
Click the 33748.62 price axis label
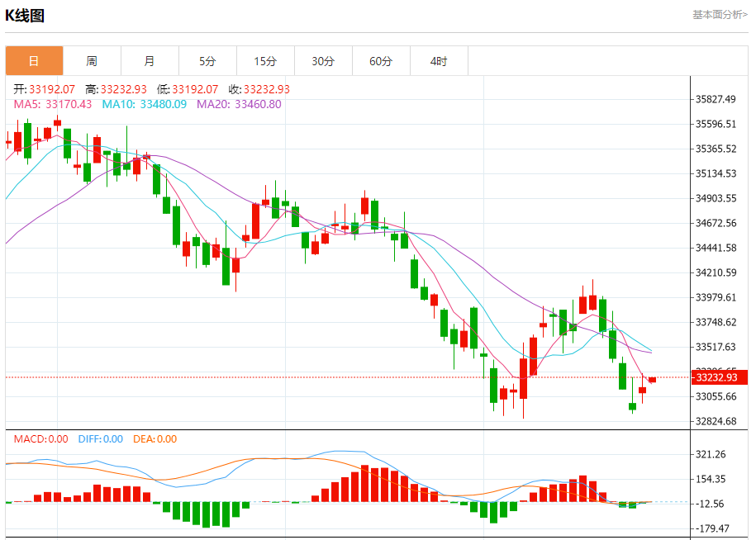(716, 322)
